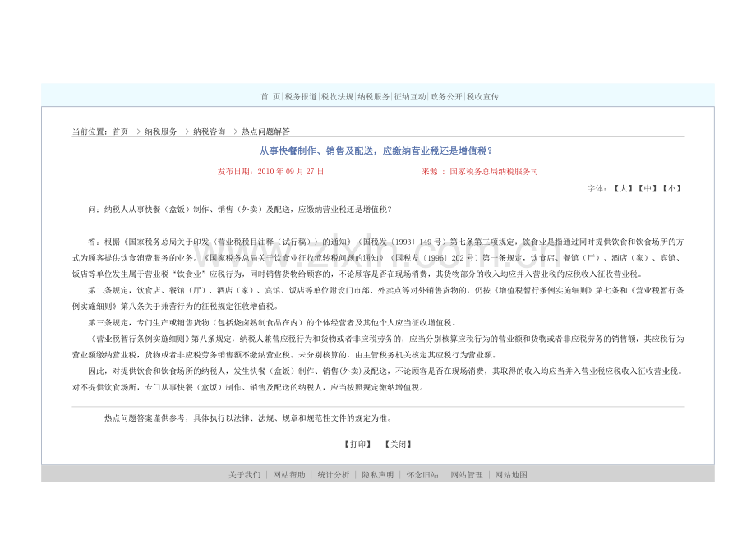Go to 税务报道 in top navigation
The width and height of the screenshot is (756, 535).
[x=301, y=97]
